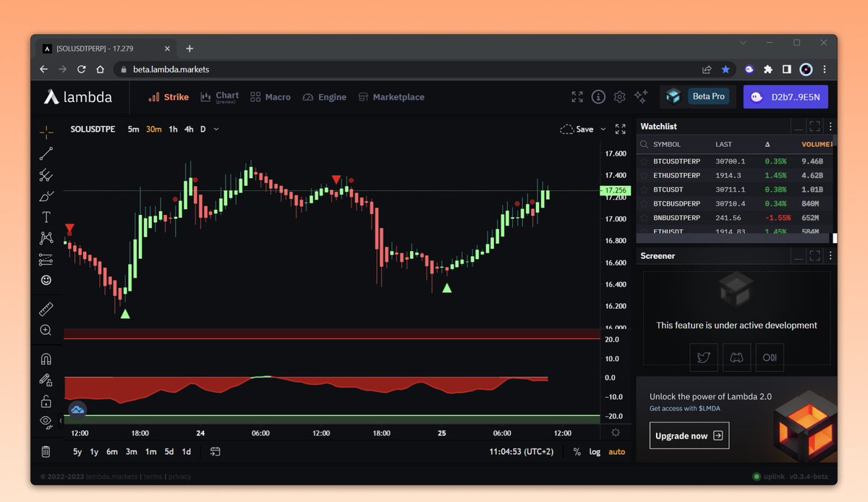Star BTCBUSDPERP in watchlist
Viewport: 868px width, 502px height.
point(644,203)
